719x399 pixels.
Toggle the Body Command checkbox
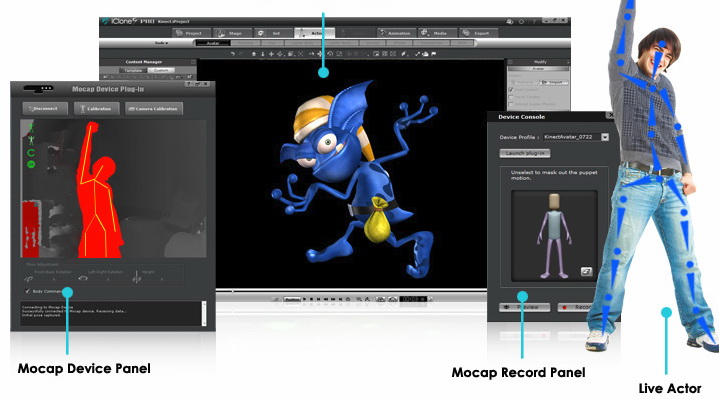28,292
